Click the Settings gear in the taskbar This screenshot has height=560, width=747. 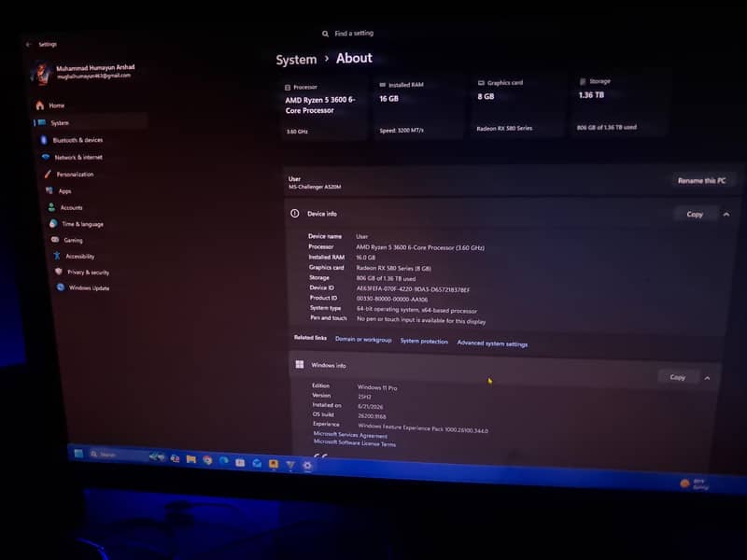click(307, 466)
